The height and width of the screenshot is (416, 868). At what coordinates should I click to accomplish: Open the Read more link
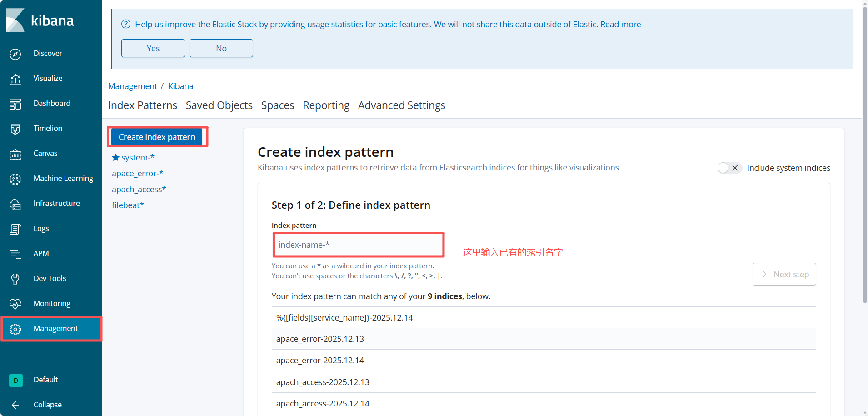620,24
